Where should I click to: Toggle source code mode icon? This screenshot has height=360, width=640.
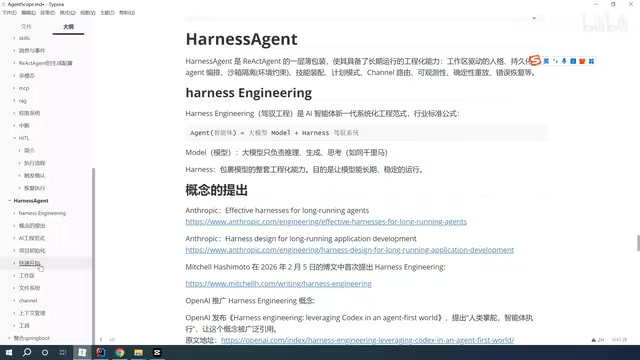tap(112, 339)
